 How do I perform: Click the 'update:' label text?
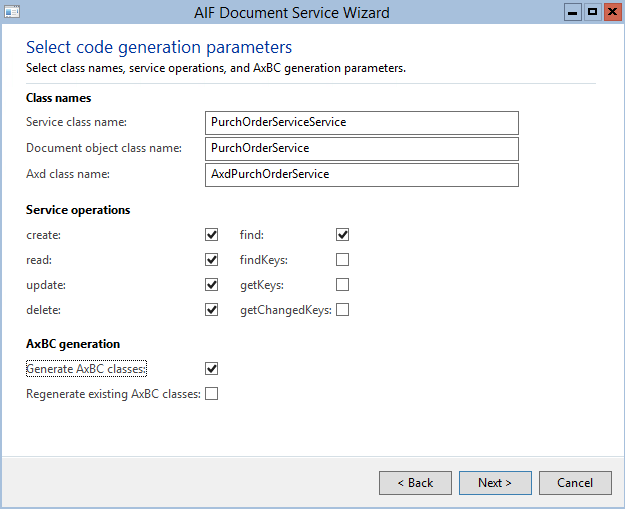[x=46, y=285]
